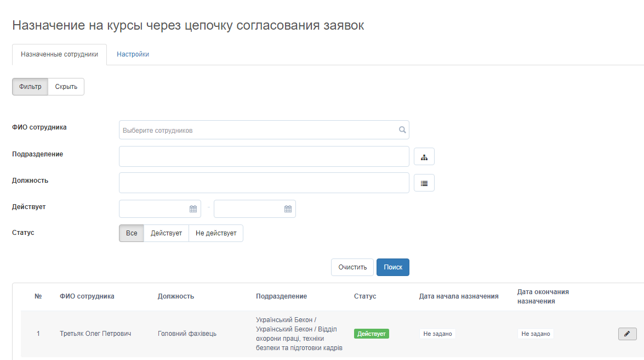This screenshot has width=644, height=360.
Task: Click Поиск button
Action: tap(392, 267)
